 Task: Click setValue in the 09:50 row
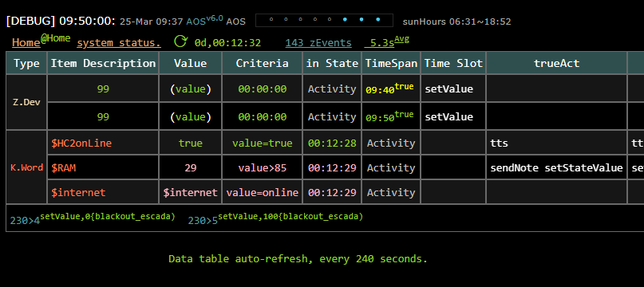[x=449, y=116]
